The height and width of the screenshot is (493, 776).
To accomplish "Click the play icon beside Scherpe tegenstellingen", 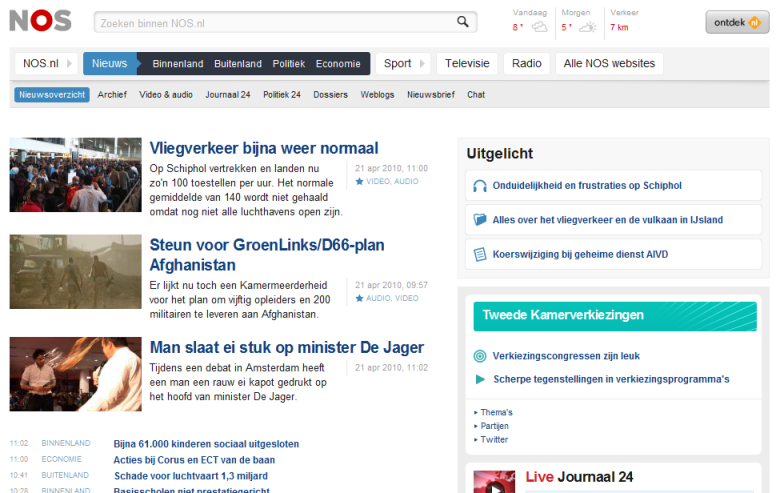I will pos(480,379).
